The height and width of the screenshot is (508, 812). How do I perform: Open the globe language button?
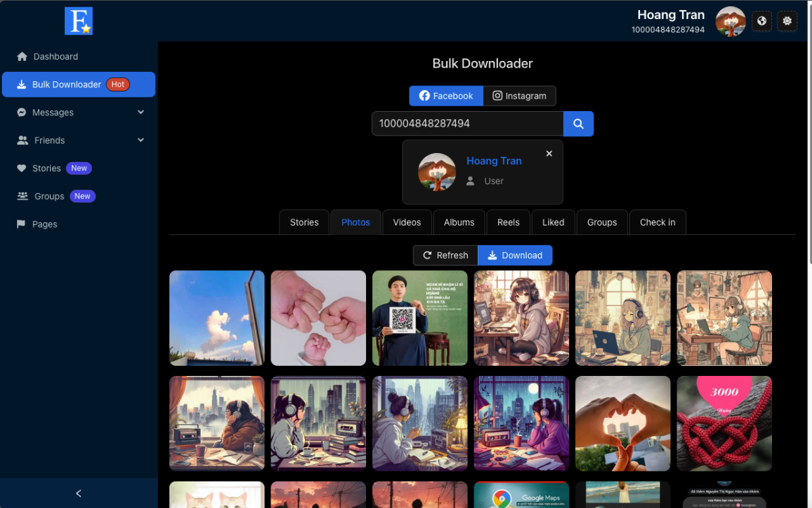tap(762, 21)
